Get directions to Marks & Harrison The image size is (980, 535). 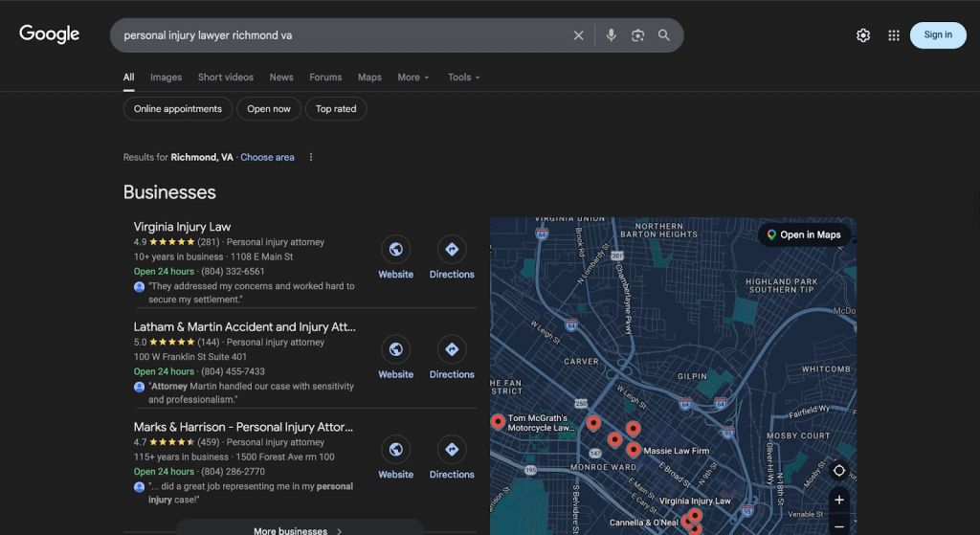pyautogui.click(x=452, y=450)
